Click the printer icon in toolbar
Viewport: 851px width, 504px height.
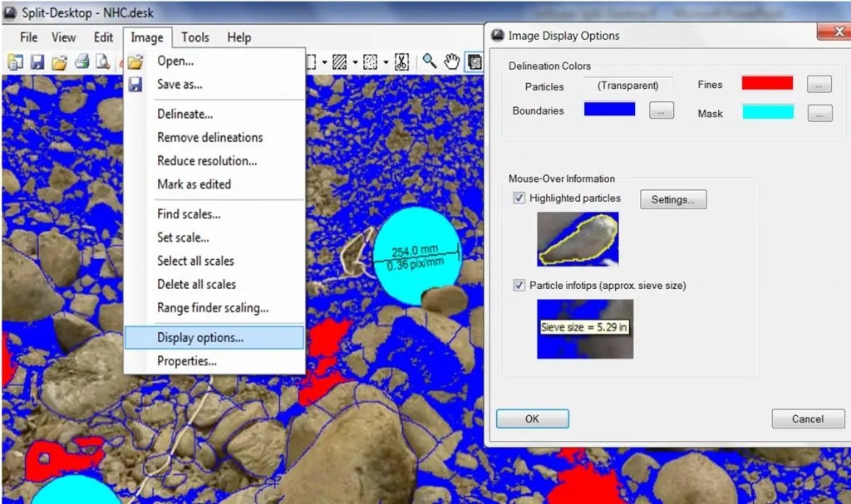(82, 61)
